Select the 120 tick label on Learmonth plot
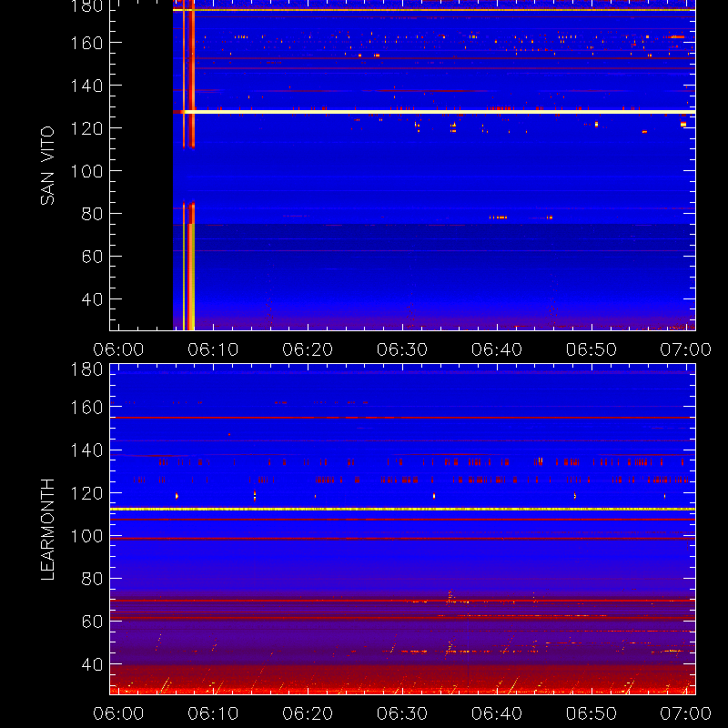Image resolution: width=728 pixels, height=728 pixels. pyautogui.click(x=86, y=493)
